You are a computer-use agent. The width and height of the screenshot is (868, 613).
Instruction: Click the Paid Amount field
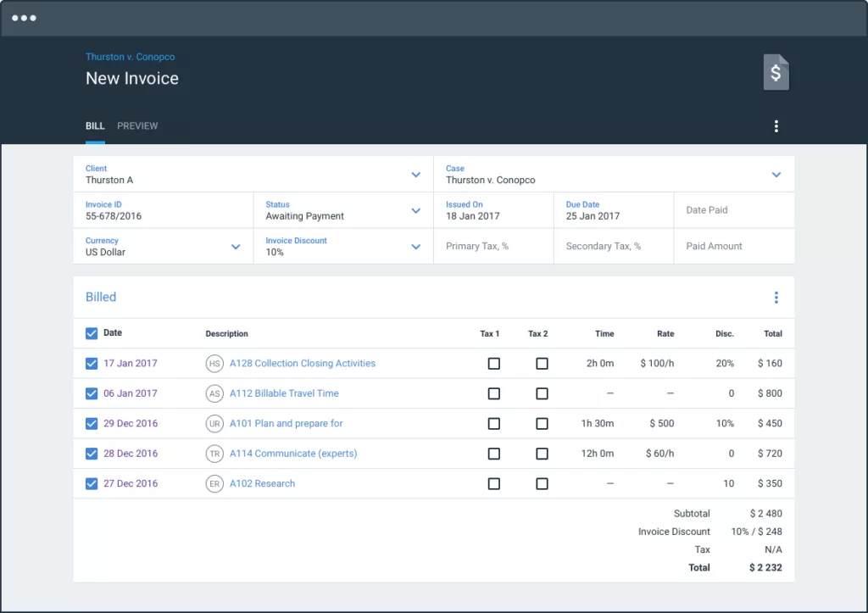tap(734, 247)
